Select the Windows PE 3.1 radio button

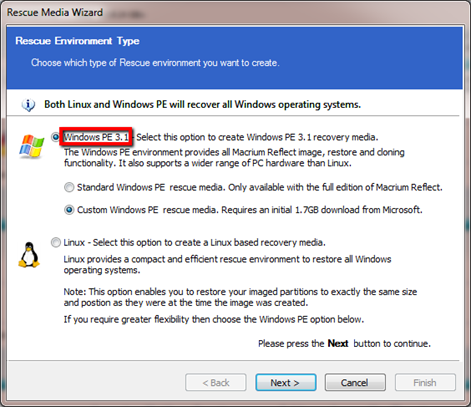pyautogui.click(x=55, y=137)
